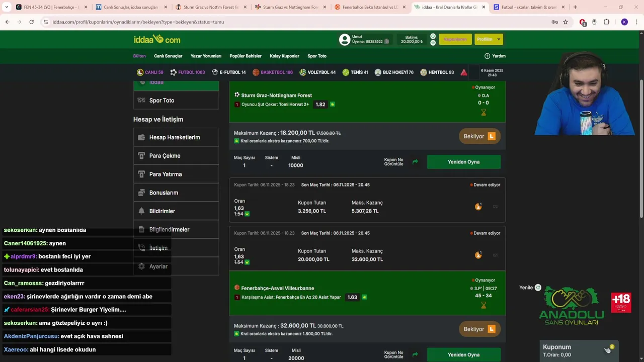Expand the coupon with Kupon Tutarı 20.000,00 TL
This screenshot has height=362, width=644.
[367, 248]
